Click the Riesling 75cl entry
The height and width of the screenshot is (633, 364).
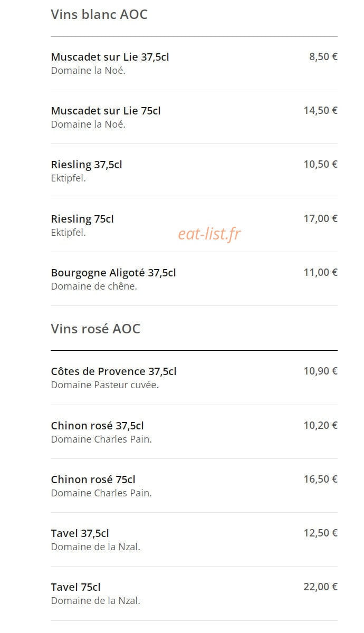click(194, 225)
